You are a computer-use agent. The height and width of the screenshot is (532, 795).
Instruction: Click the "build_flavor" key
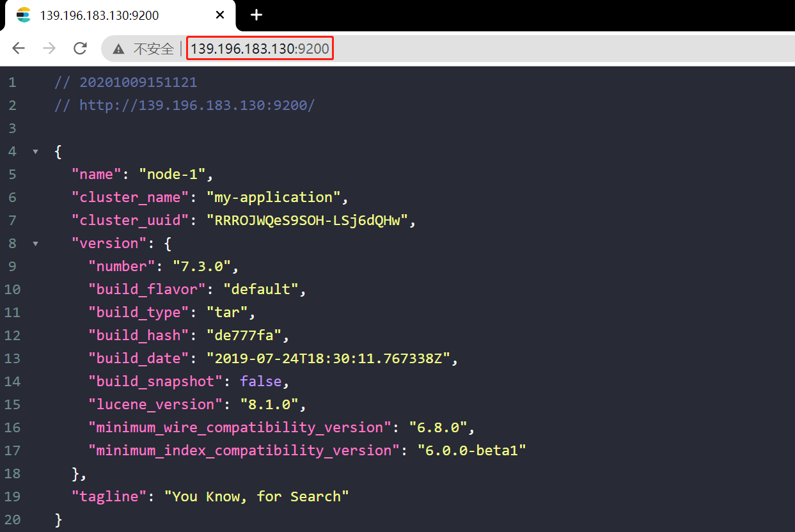point(146,290)
